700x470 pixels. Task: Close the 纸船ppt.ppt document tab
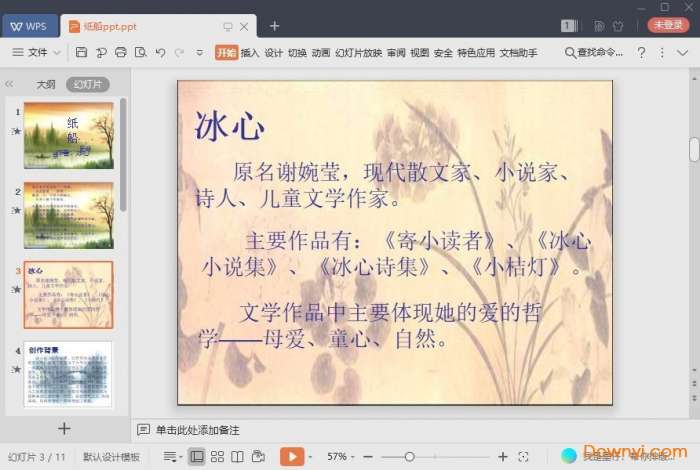(244, 27)
